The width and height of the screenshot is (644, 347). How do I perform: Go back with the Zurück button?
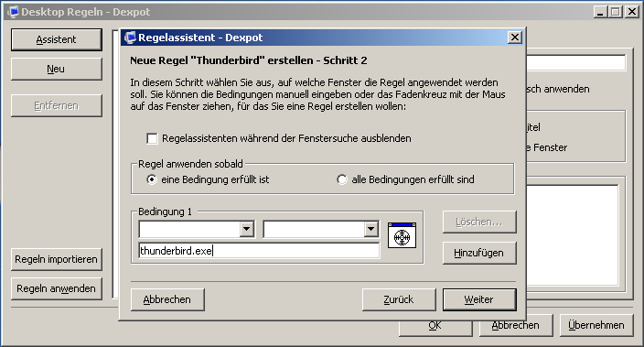(399, 299)
